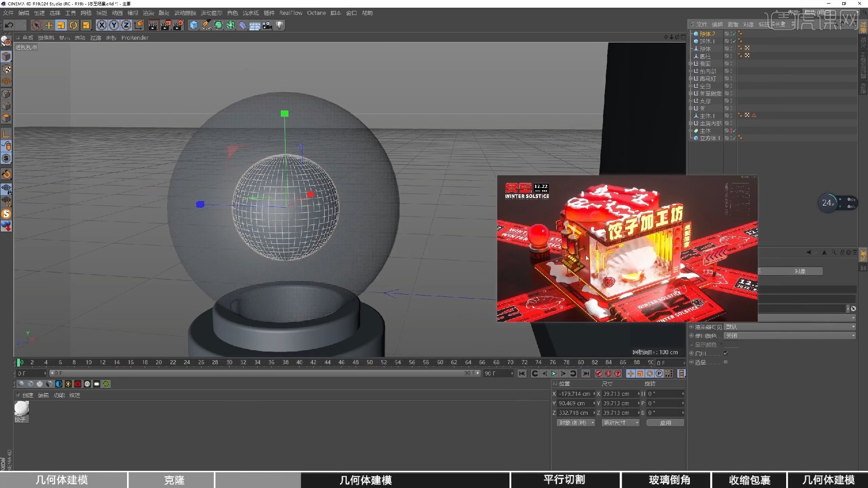Add a Light bulb object
The image size is (868, 488).
click(x=280, y=25)
